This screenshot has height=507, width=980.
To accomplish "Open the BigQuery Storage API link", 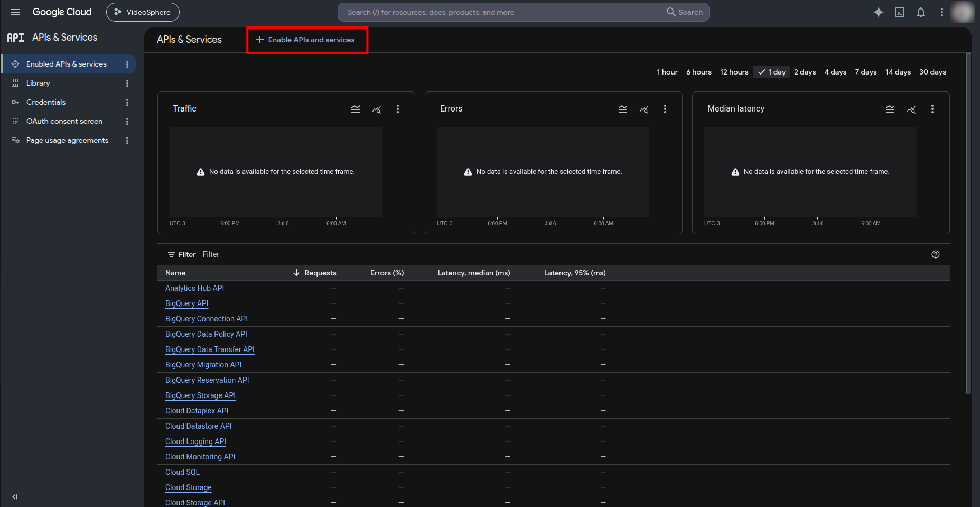I will [x=200, y=395].
